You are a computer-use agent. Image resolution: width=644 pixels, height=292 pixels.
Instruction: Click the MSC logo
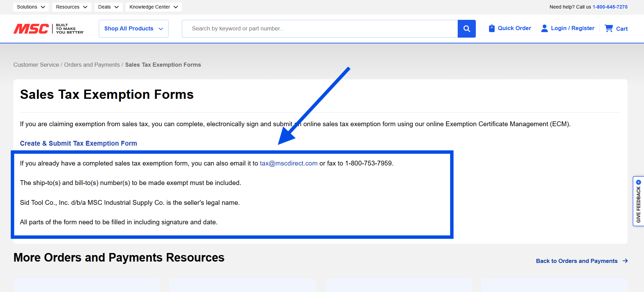49,29
